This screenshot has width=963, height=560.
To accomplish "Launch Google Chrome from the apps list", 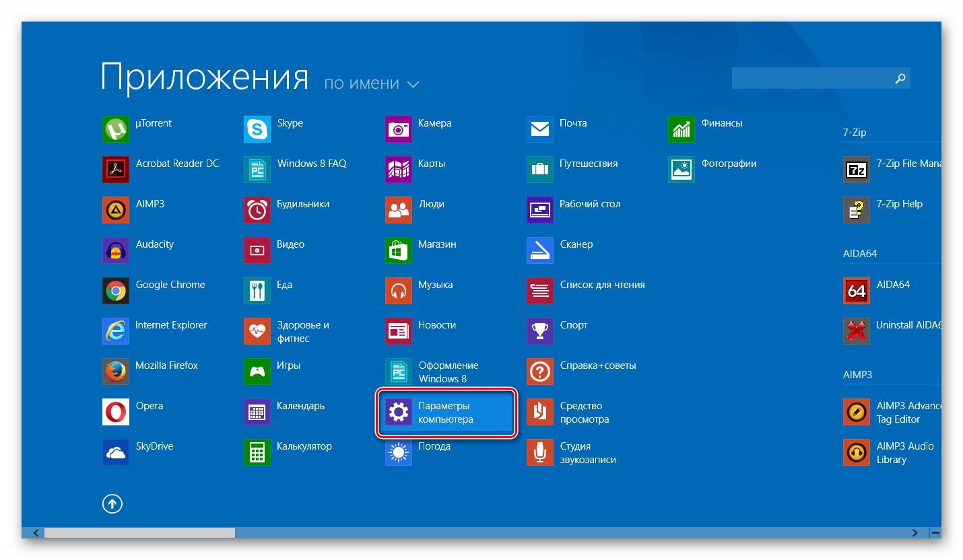I will click(115, 291).
